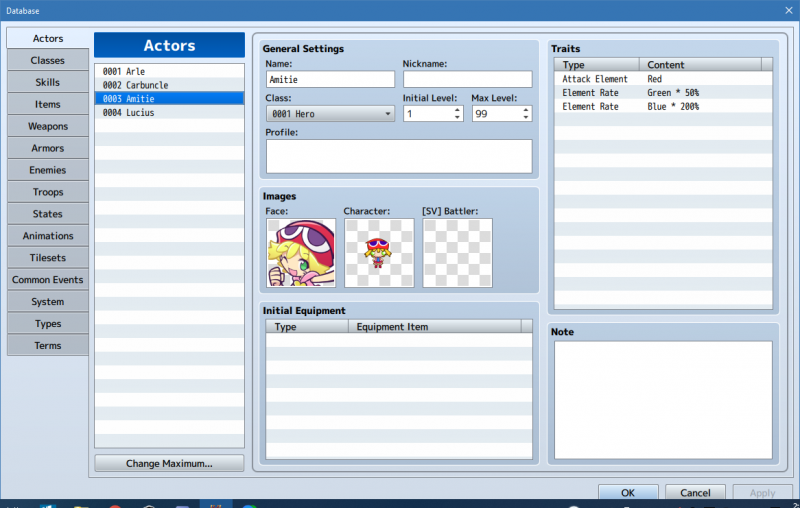The height and width of the screenshot is (508, 800).
Task: Close the Database window
Action: 788,10
